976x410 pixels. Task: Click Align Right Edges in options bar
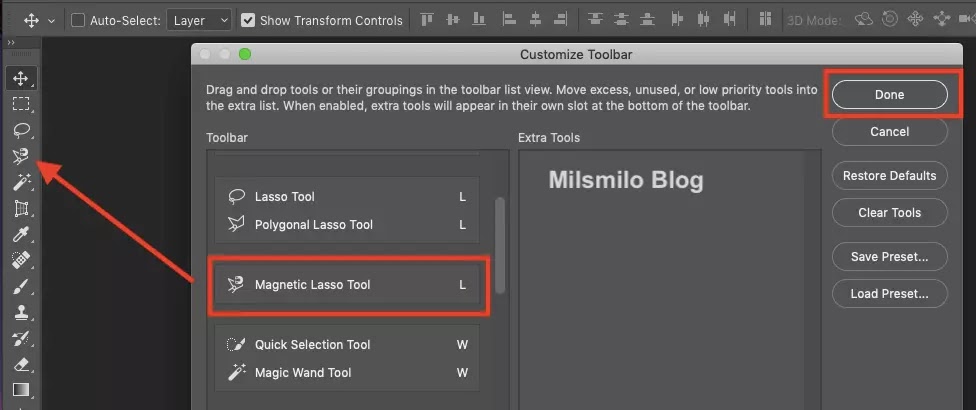561,20
